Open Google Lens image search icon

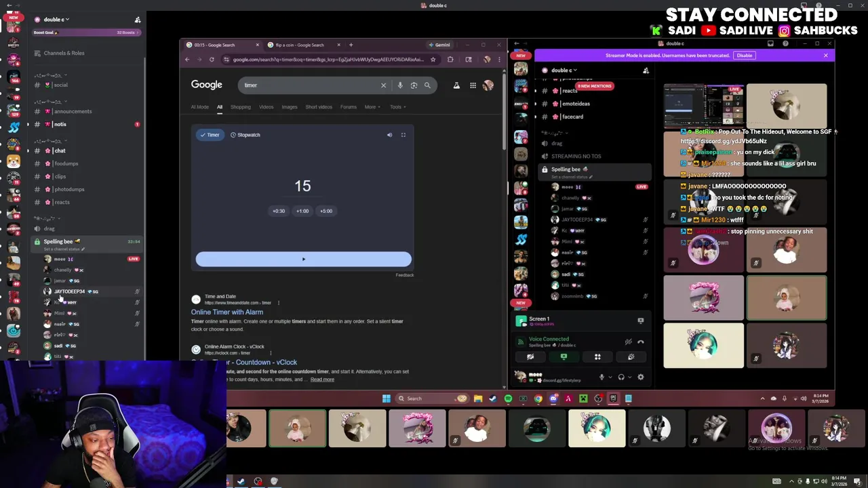[414, 85]
